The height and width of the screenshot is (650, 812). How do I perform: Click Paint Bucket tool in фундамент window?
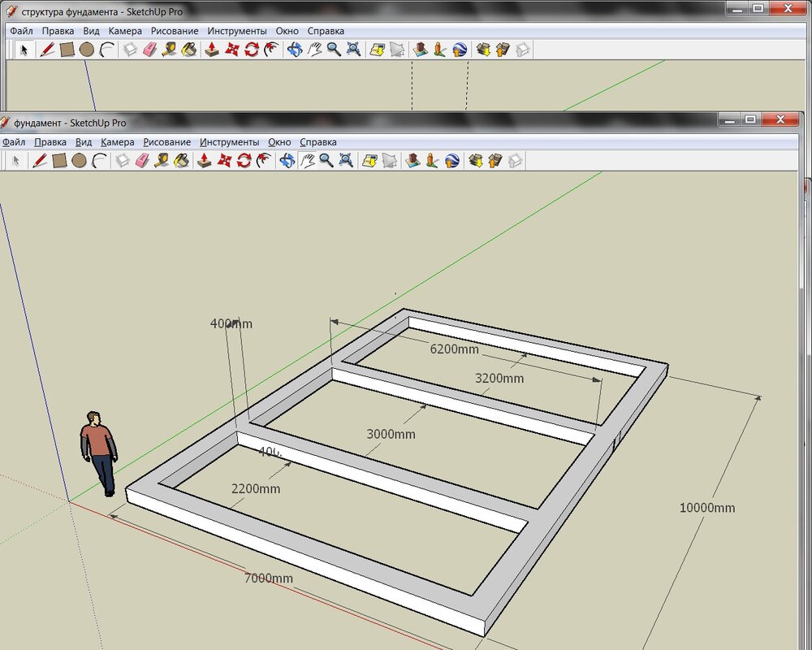pyautogui.click(x=182, y=161)
